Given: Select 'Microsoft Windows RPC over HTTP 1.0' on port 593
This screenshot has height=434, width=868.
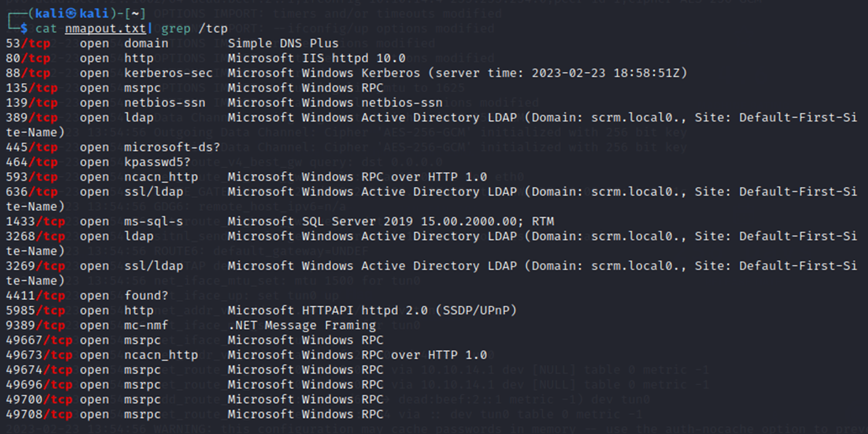Looking at the screenshot, I should [357, 177].
